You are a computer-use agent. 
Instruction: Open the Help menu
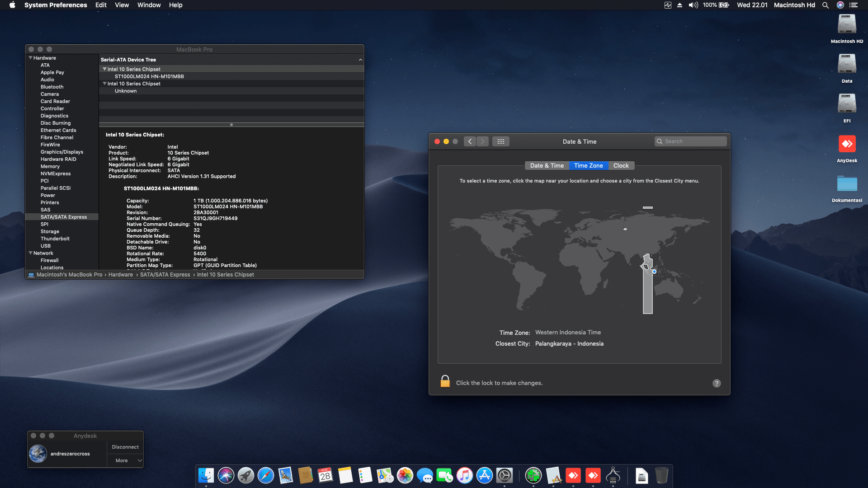click(176, 5)
